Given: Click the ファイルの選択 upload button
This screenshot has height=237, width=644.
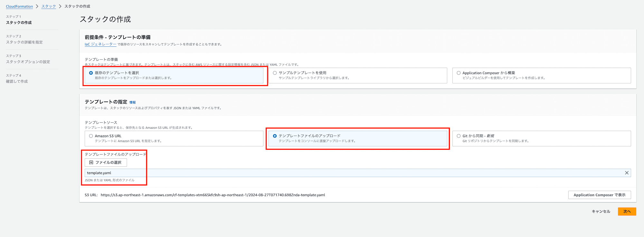Looking at the screenshot, I should click(x=106, y=163).
